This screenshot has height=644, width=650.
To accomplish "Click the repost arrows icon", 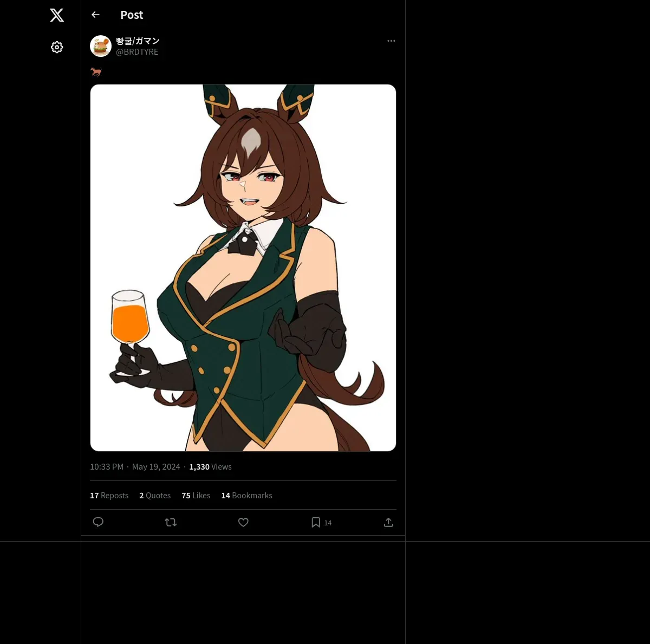I will point(171,522).
